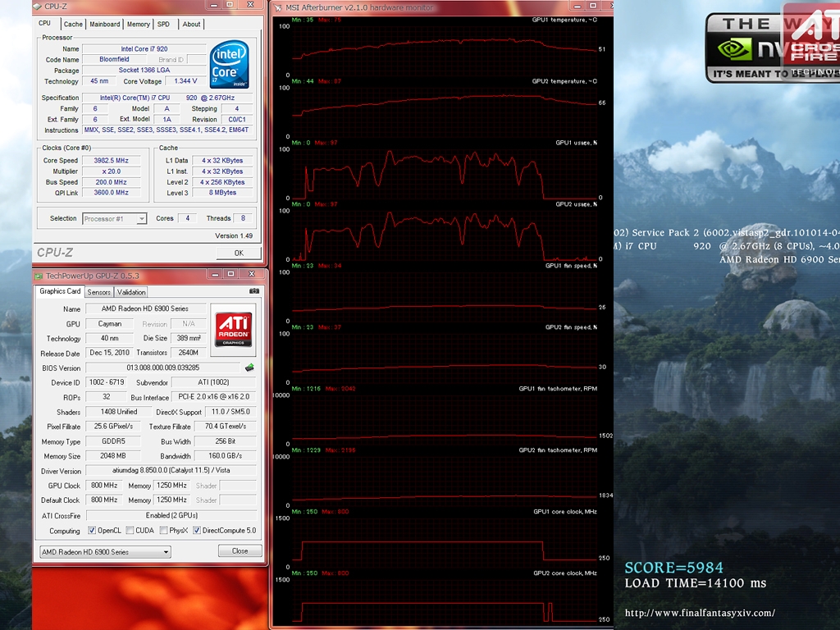
Task: Click the QPI Link value 3600.0 MHz
Action: [111, 192]
